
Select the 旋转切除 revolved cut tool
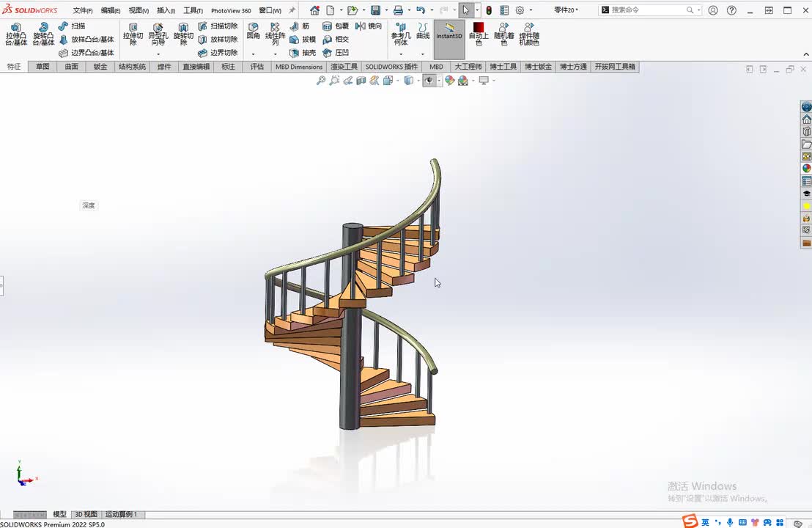coord(183,34)
